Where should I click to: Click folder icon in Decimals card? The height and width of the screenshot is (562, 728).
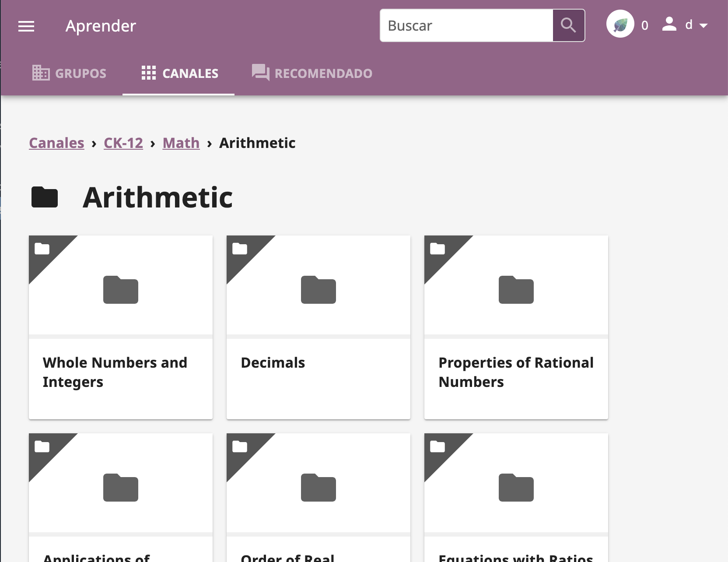click(x=318, y=290)
